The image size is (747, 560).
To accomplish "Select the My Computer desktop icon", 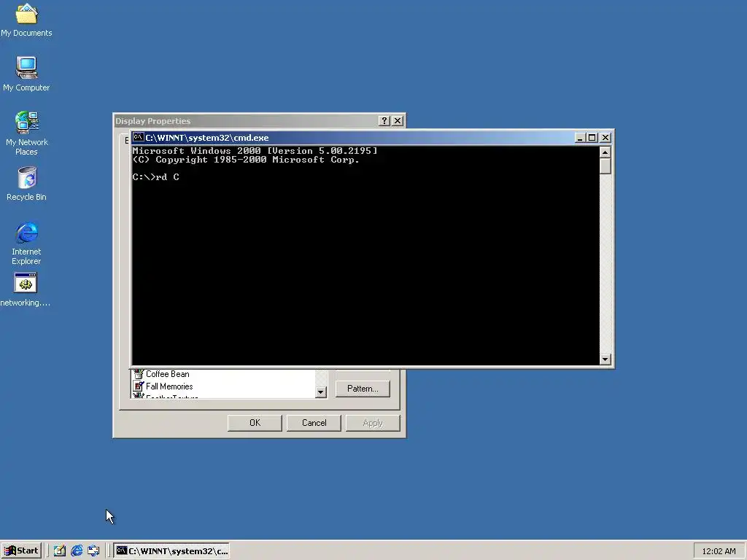I will [x=26, y=74].
